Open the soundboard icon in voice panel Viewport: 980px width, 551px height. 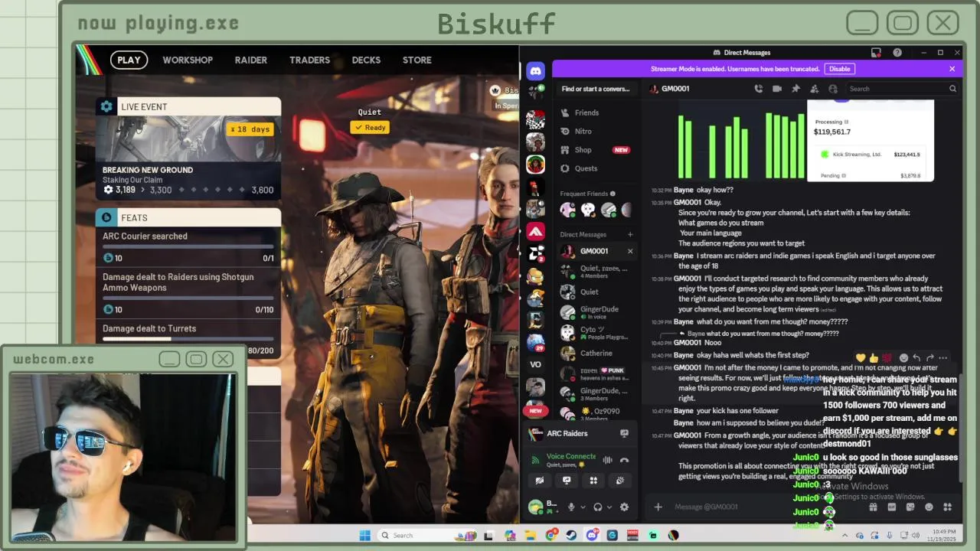619,481
